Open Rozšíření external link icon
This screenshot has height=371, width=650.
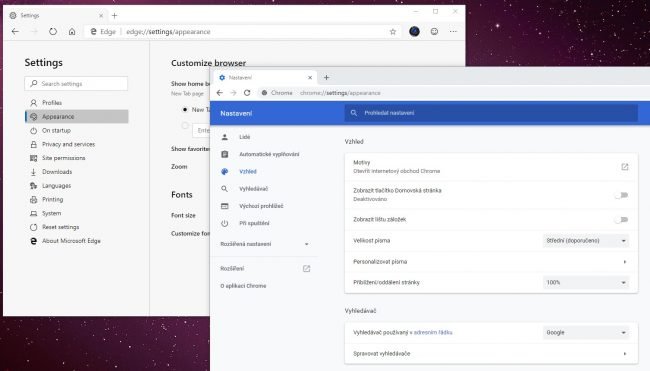coord(306,269)
